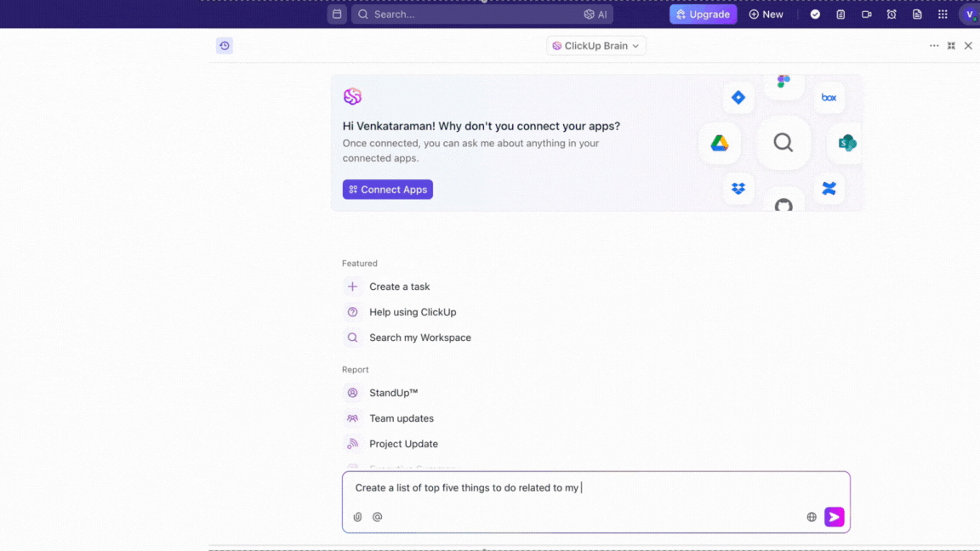Choose the Project Update report

403,444
